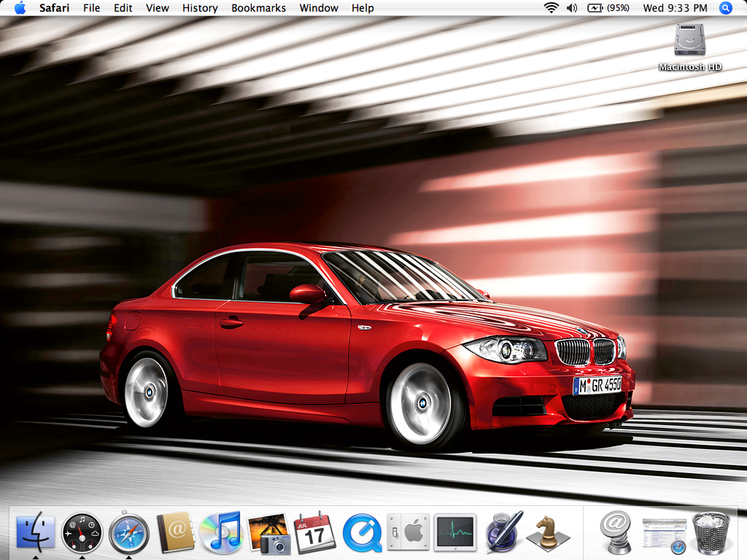The image size is (747, 560).
Task: Open the Edit menu
Action: (123, 7)
